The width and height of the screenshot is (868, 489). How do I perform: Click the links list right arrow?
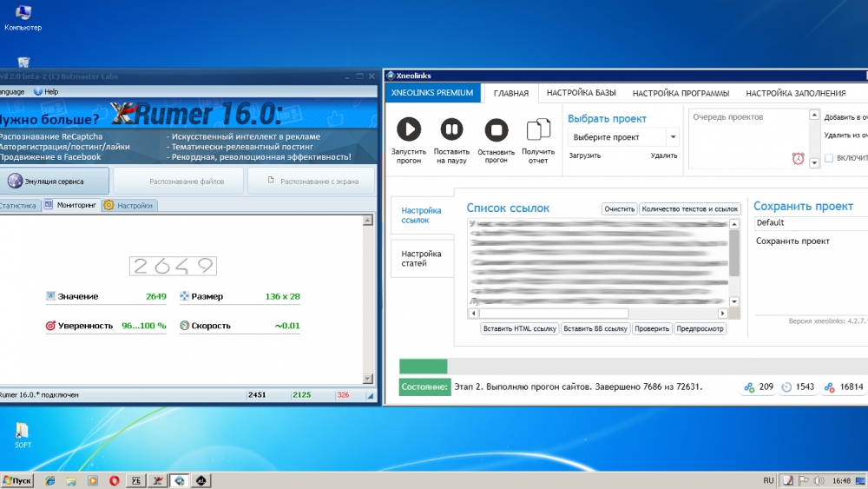pos(722,314)
